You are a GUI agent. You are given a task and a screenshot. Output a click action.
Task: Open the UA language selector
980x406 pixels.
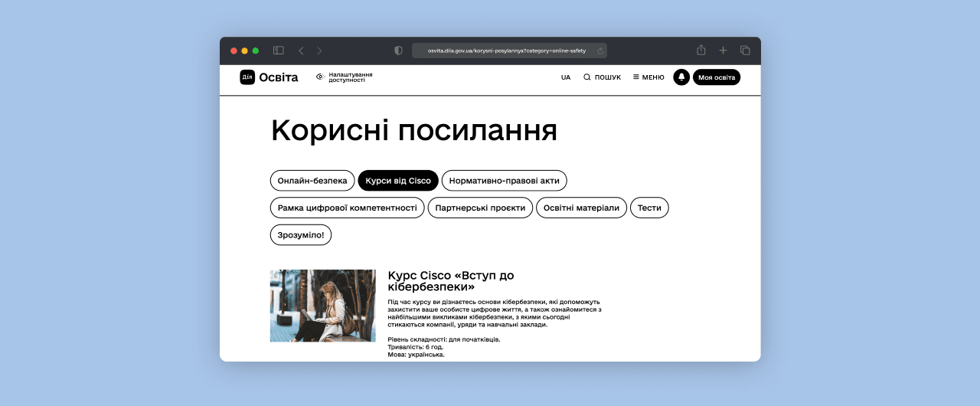coord(566,77)
